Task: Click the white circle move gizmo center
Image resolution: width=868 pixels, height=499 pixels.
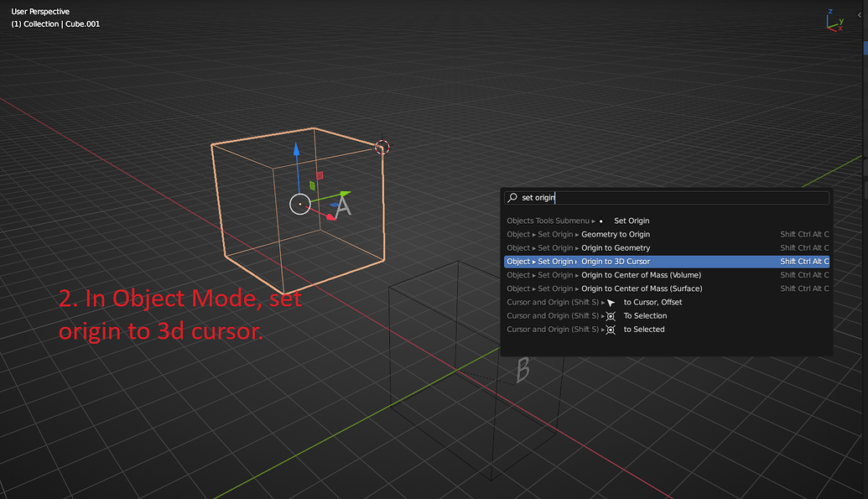Action: point(300,205)
